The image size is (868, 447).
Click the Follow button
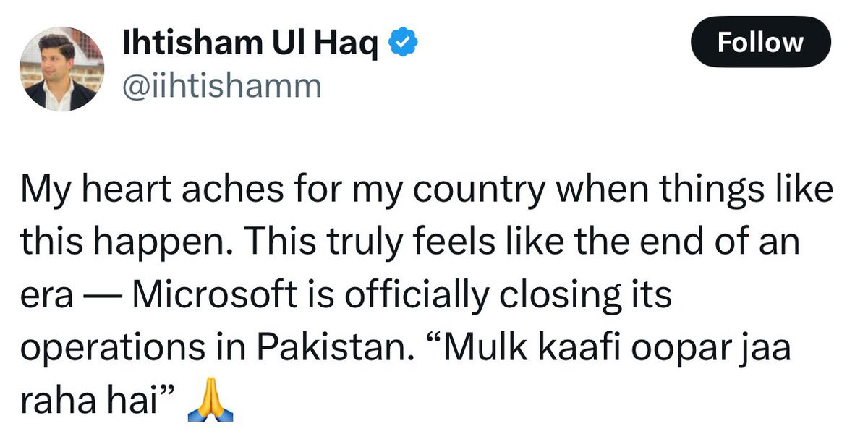click(x=760, y=42)
